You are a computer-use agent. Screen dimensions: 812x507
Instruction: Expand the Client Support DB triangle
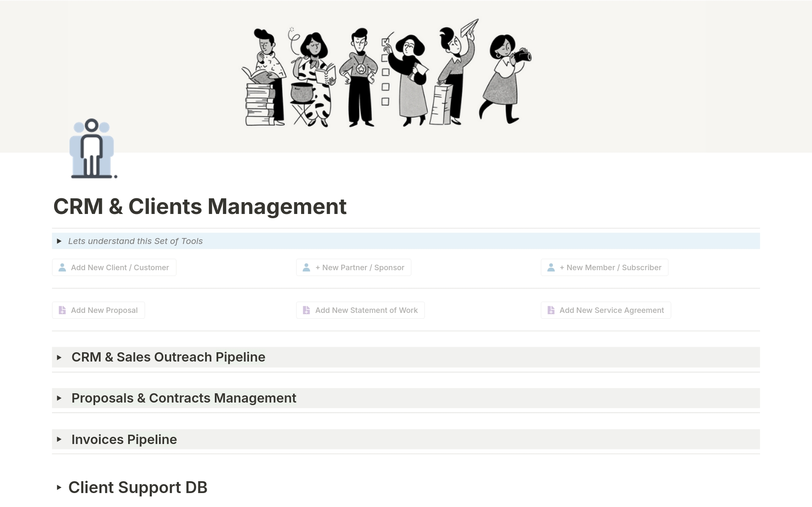59,488
